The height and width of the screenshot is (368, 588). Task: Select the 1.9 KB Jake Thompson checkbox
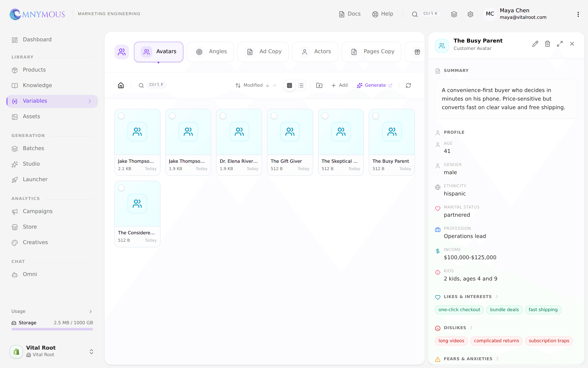click(172, 116)
